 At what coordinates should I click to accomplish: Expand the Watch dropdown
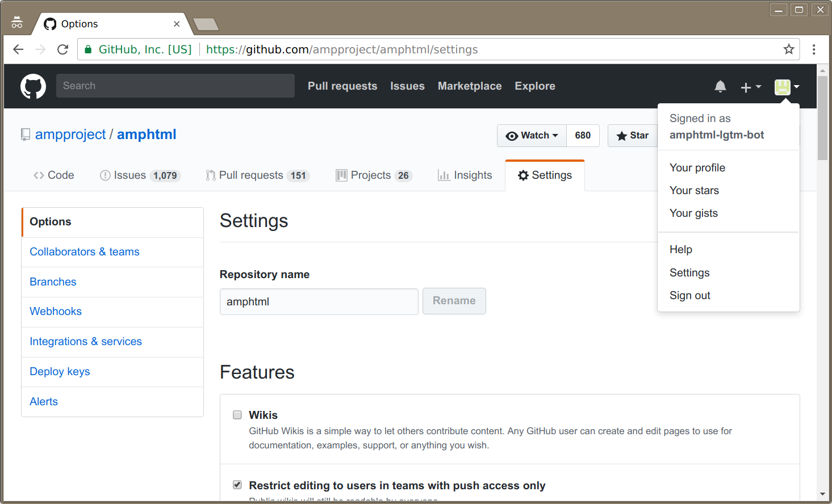pos(532,136)
